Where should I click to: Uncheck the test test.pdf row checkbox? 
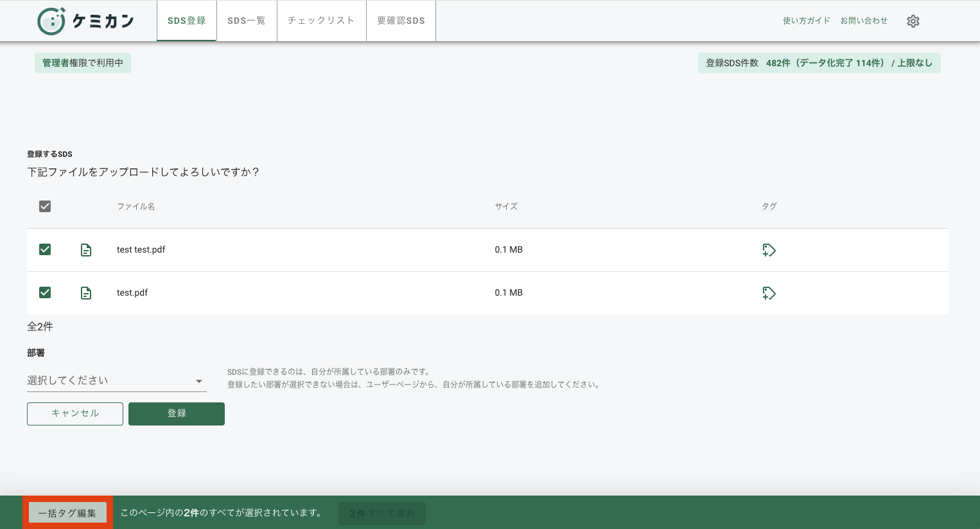45,249
